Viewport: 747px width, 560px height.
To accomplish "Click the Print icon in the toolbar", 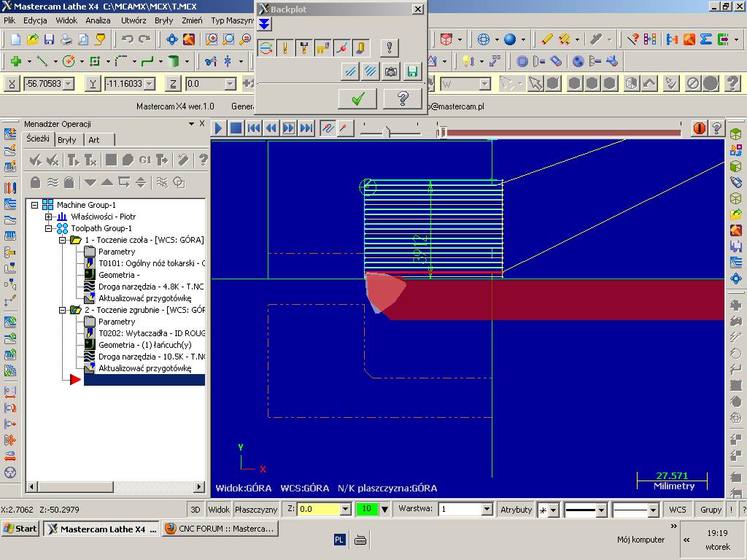I will point(66,39).
